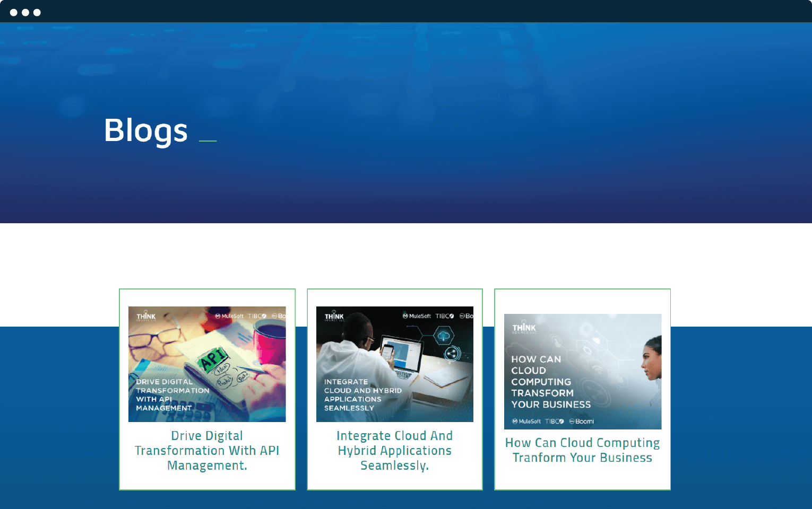Screen dimensions: 812x509
Task: Click the Blogs page heading
Action: click(x=146, y=130)
